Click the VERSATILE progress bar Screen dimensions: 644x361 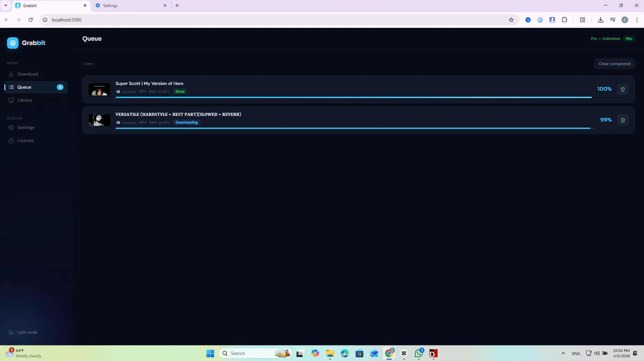point(355,128)
